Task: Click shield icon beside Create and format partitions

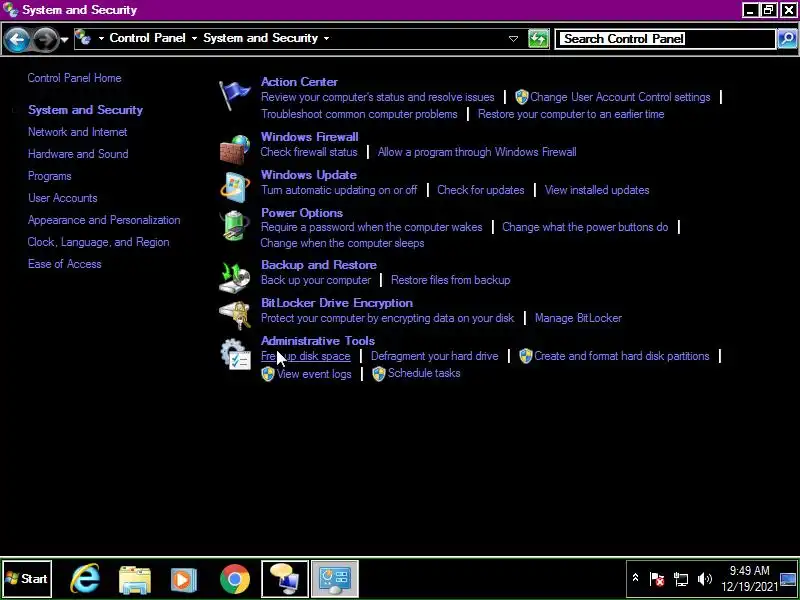Action: point(526,356)
